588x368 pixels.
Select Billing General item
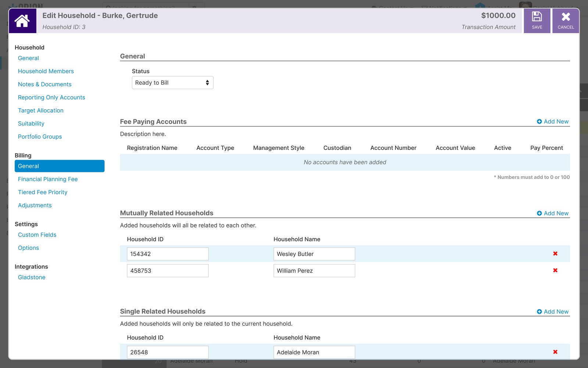click(x=60, y=166)
